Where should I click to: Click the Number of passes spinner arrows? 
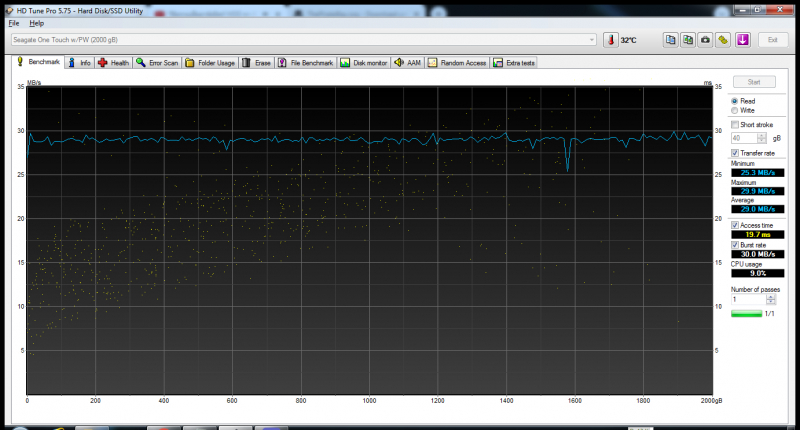[x=771, y=299]
